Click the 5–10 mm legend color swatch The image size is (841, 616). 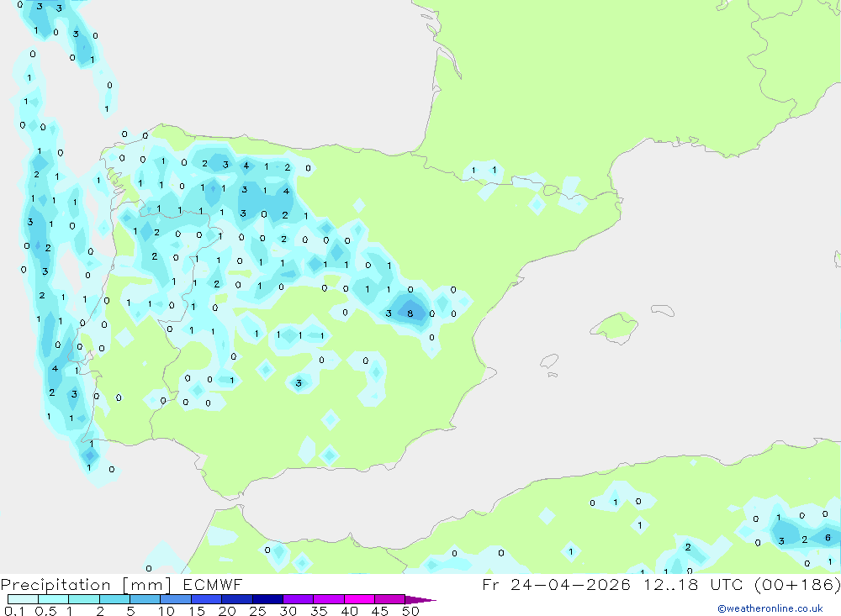coord(145,599)
